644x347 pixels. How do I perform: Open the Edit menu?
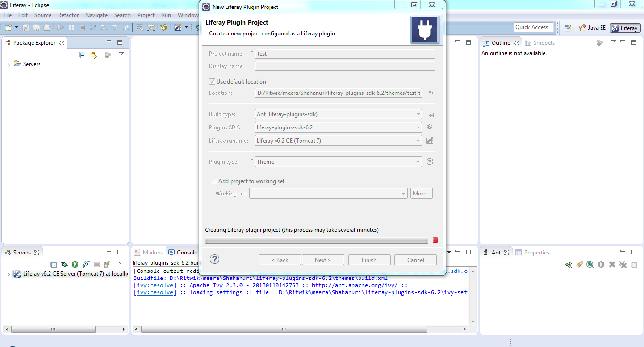(23, 15)
